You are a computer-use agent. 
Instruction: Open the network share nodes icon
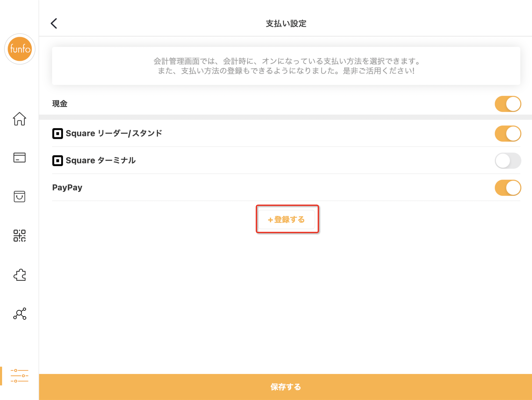click(20, 314)
